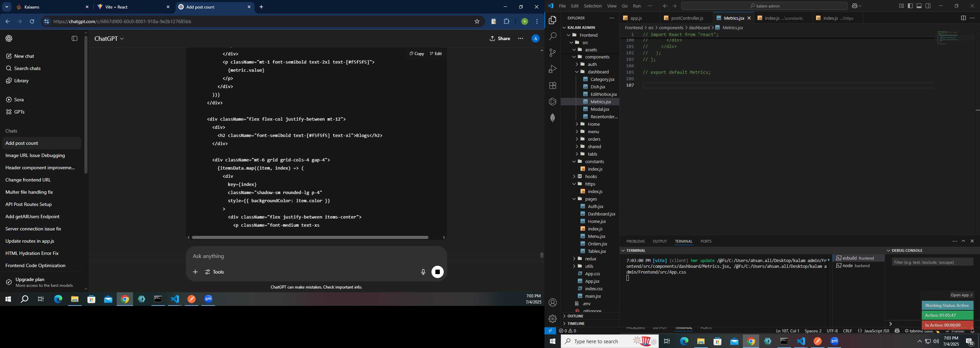Click debug console filter input
The image size is (980, 348).
coord(932,262)
